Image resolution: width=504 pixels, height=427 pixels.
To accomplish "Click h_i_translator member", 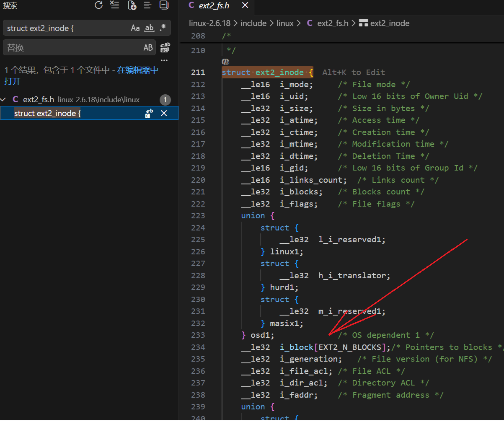I will point(354,275).
